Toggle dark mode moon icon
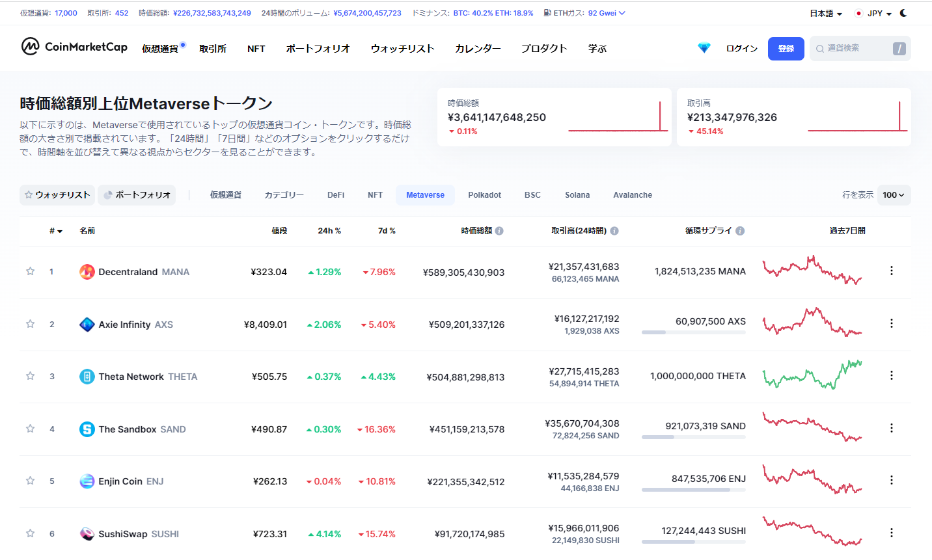Viewport: 932px width, 560px height. 903,13
